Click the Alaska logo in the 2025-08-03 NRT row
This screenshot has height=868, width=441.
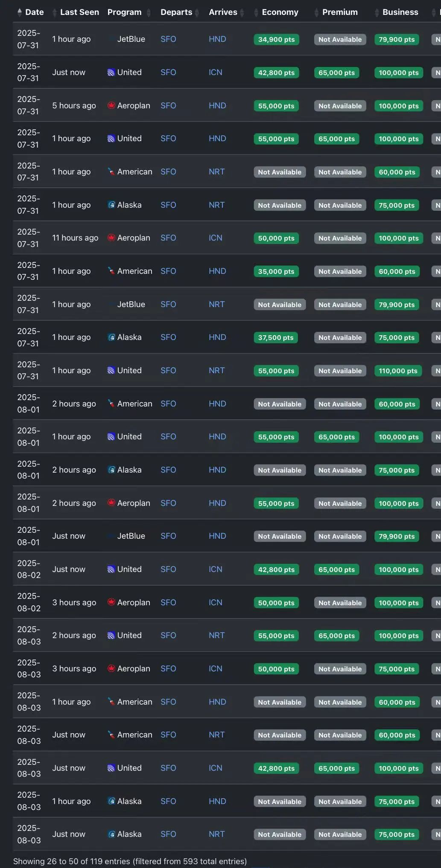pyautogui.click(x=111, y=834)
